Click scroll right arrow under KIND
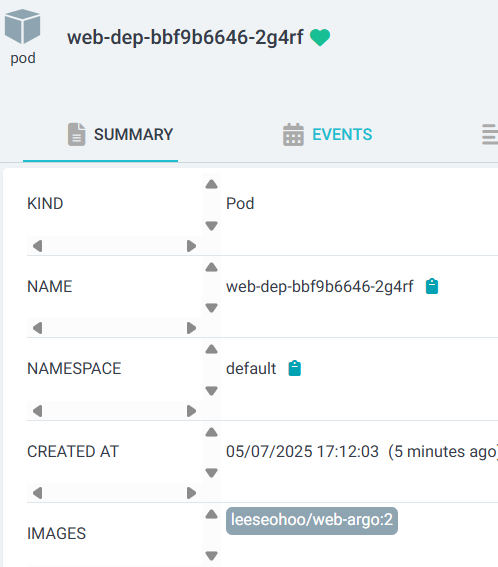This screenshot has height=567, width=498. click(x=191, y=246)
